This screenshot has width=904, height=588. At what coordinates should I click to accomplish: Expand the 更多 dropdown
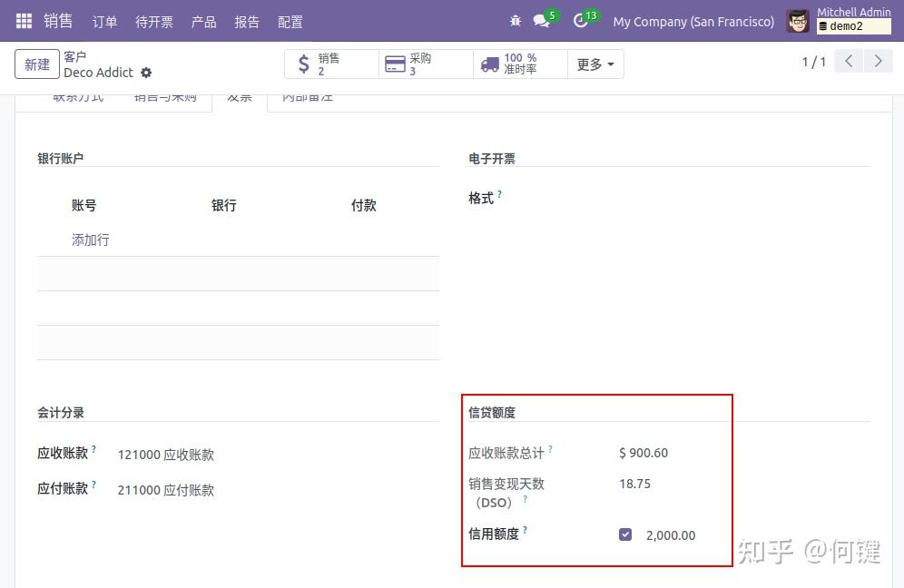point(595,64)
